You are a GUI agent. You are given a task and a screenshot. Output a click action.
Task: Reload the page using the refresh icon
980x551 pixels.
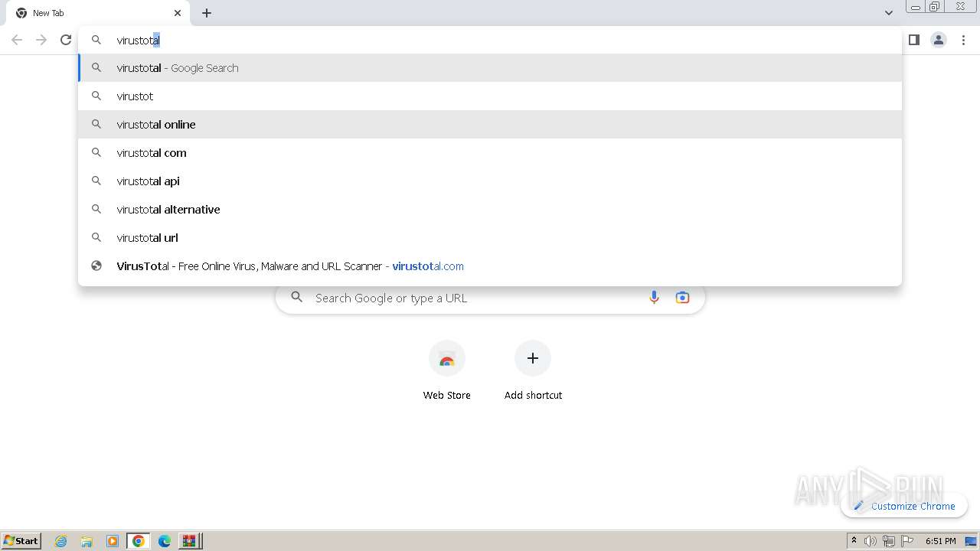click(66, 40)
